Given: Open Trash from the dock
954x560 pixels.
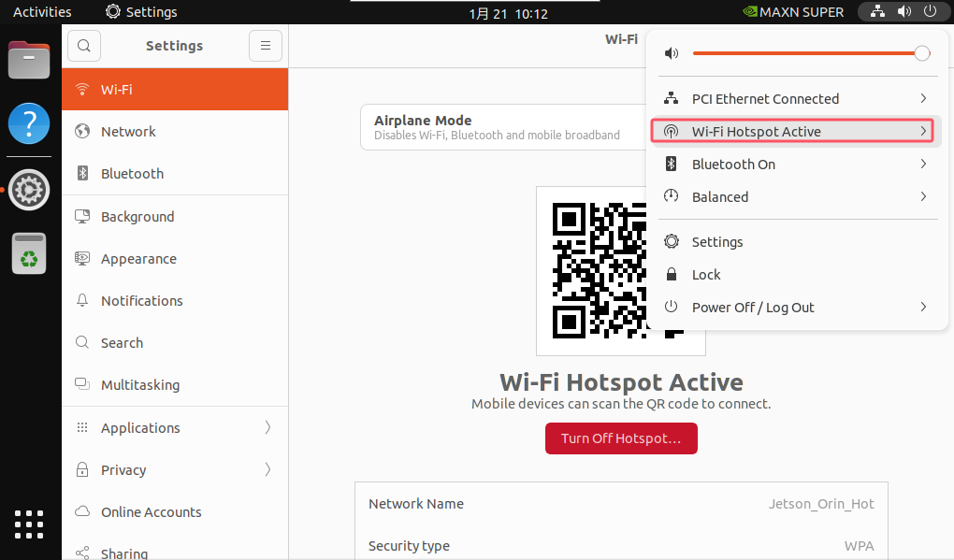Looking at the screenshot, I should click(29, 253).
